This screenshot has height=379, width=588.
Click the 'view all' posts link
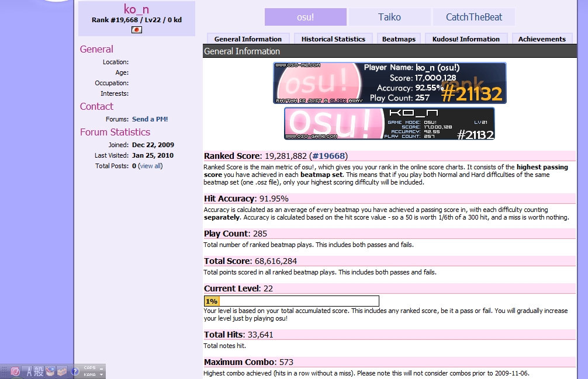click(x=151, y=166)
